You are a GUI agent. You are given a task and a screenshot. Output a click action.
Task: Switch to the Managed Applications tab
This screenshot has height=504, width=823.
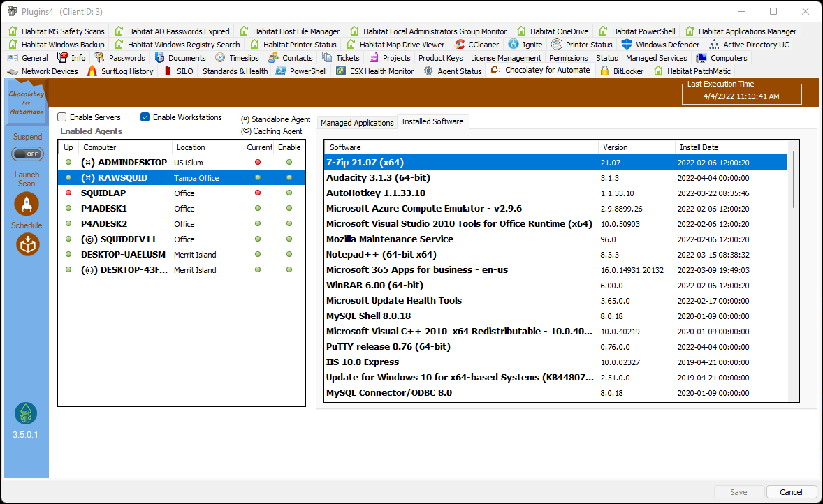point(357,122)
